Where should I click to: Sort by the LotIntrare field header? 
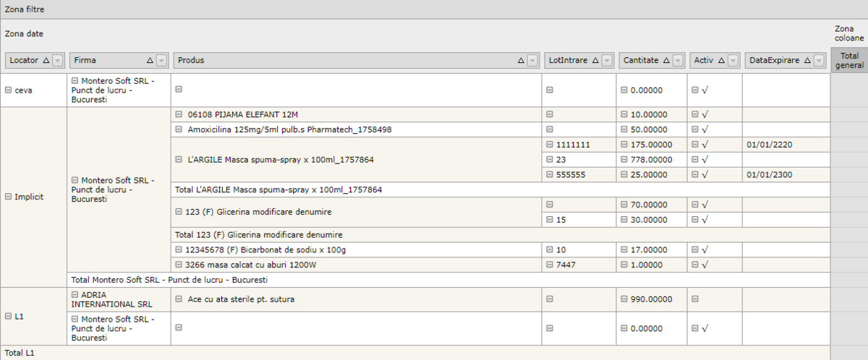(x=568, y=61)
